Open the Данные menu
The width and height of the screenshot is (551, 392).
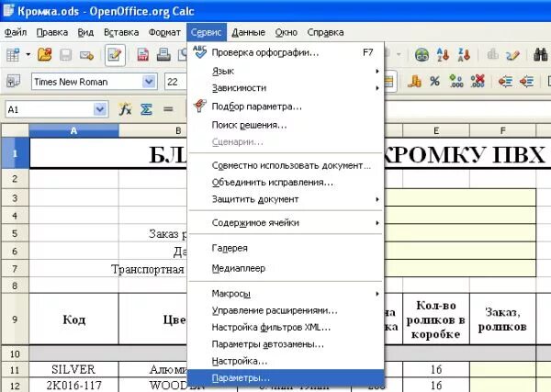tap(248, 32)
